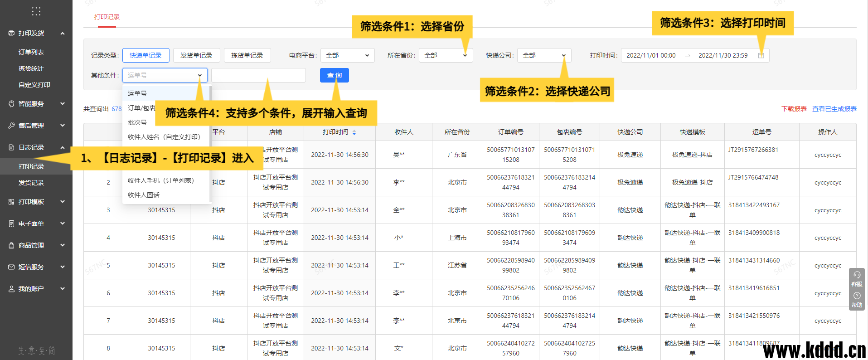Screen dimensions: 868x360
Task: Collapse the 日志记录 sidebar section
Action: point(63,147)
